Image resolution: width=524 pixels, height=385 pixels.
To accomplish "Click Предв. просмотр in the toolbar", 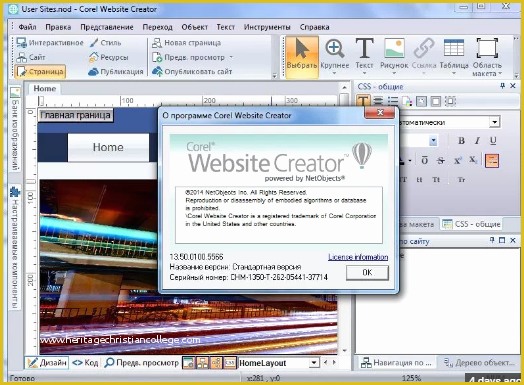I will (x=188, y=57).
